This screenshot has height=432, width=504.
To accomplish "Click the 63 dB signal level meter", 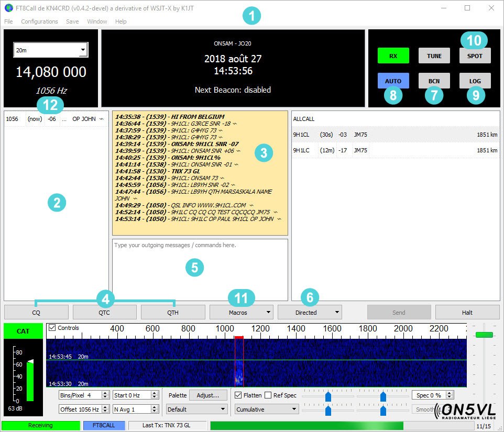I will tap(23, 378).
